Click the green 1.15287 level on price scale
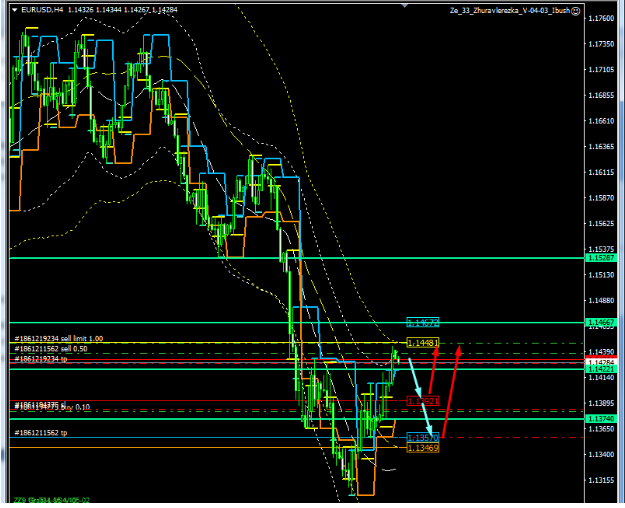 coord(601,259)
